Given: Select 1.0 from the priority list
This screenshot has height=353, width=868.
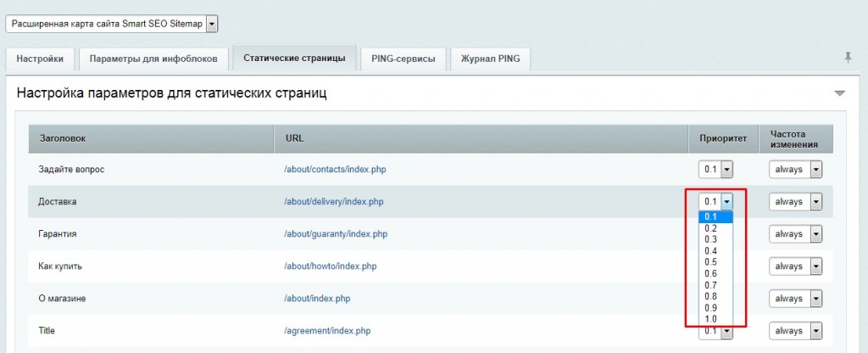Looking at the screenshot, I should 710,319.
